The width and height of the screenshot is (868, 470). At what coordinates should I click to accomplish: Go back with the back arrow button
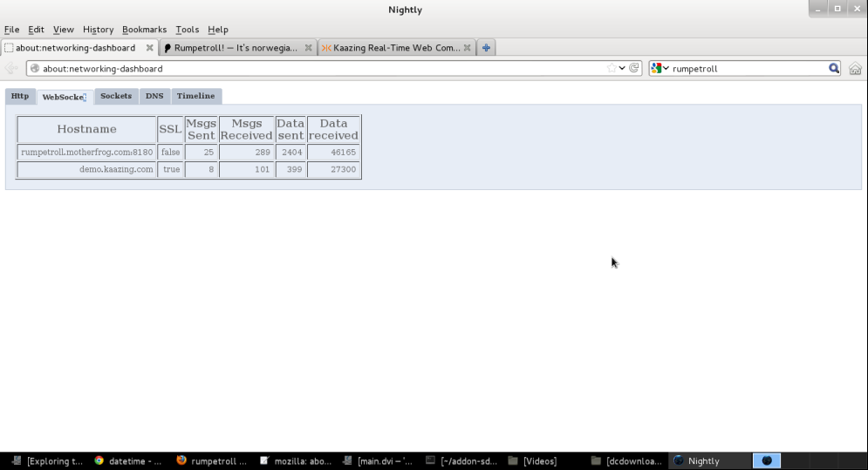pos(11,69)
